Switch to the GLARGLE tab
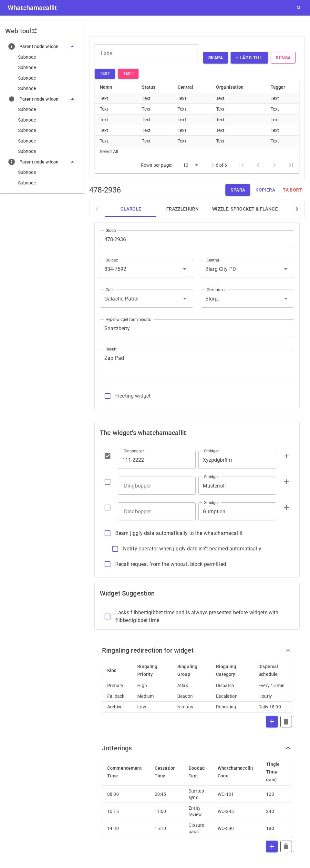Screen dimensions: 310x868 click(130, 209)
